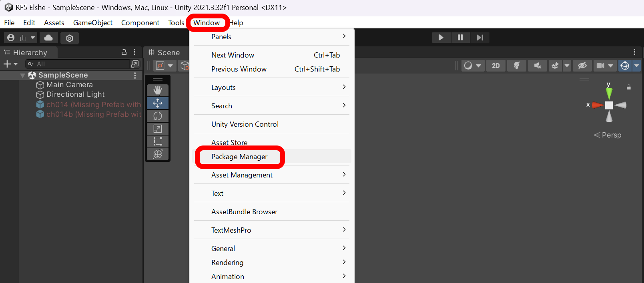
Task: Select the Transform tool
Action: [x=158, y=154]
